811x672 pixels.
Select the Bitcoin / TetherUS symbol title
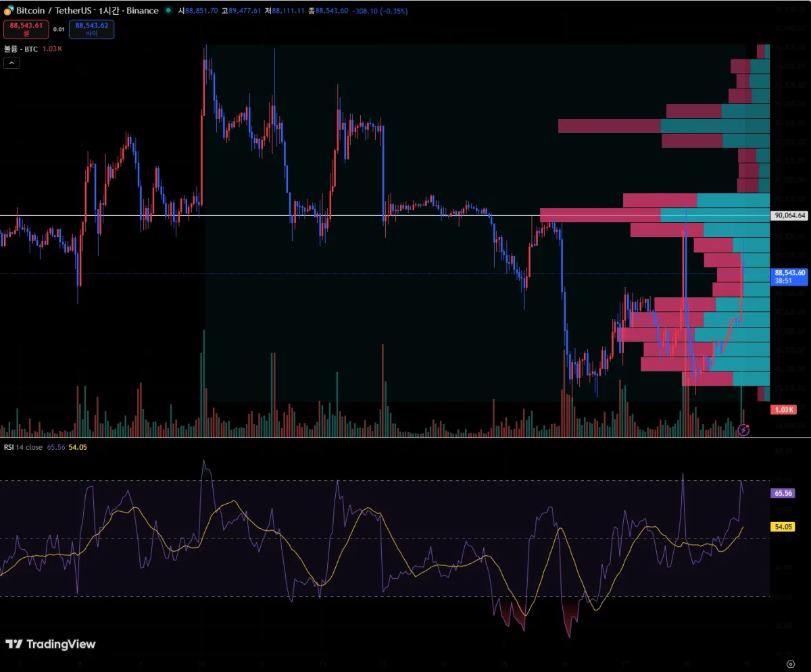88,11
